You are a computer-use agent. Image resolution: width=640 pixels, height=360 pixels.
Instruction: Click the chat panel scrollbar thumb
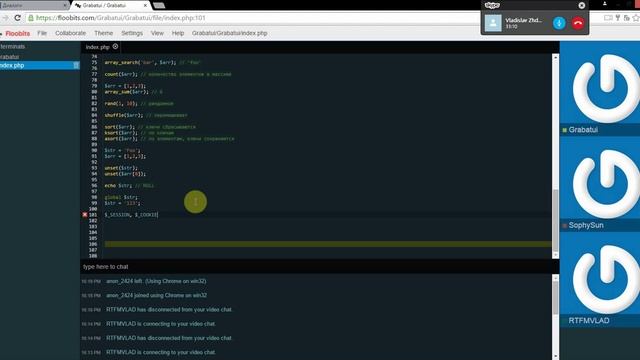click(x=555, y=298)
